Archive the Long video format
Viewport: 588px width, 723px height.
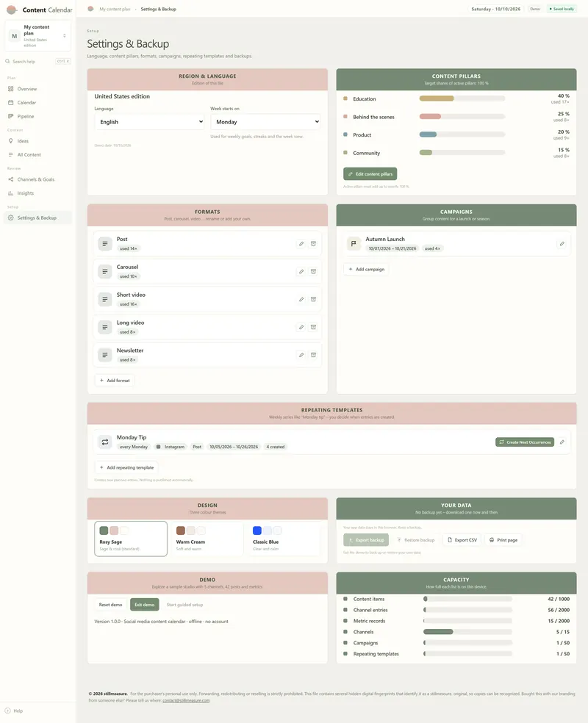click(x=313, y=327)
